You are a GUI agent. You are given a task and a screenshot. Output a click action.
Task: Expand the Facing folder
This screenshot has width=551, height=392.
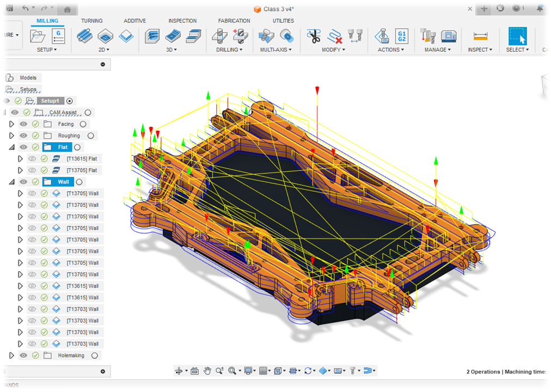click(11, 124)
